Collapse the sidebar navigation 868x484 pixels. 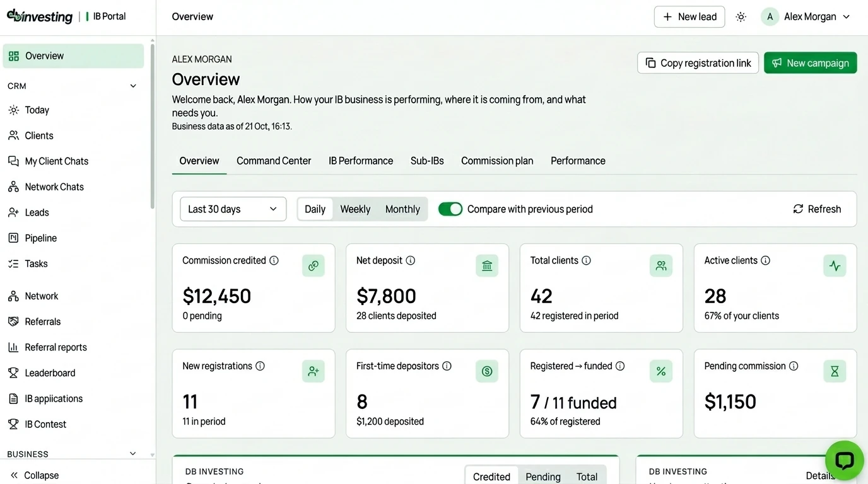tap(35, 475)
